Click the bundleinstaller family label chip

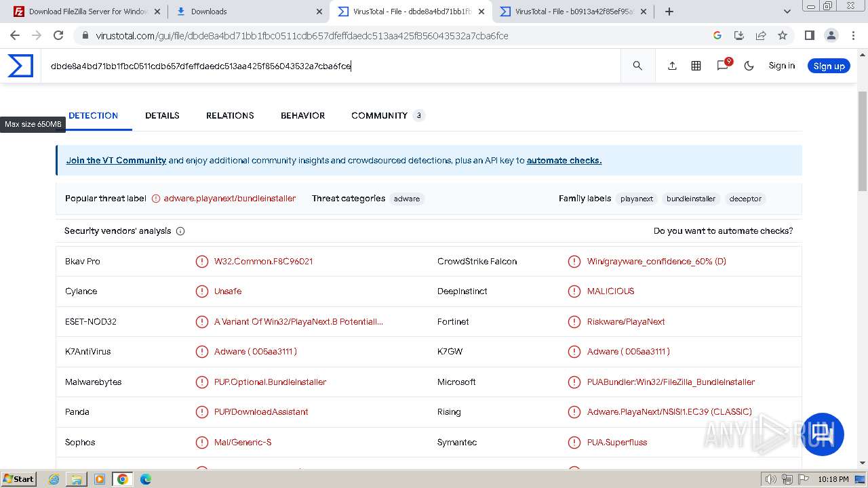(x=691, y=199)
